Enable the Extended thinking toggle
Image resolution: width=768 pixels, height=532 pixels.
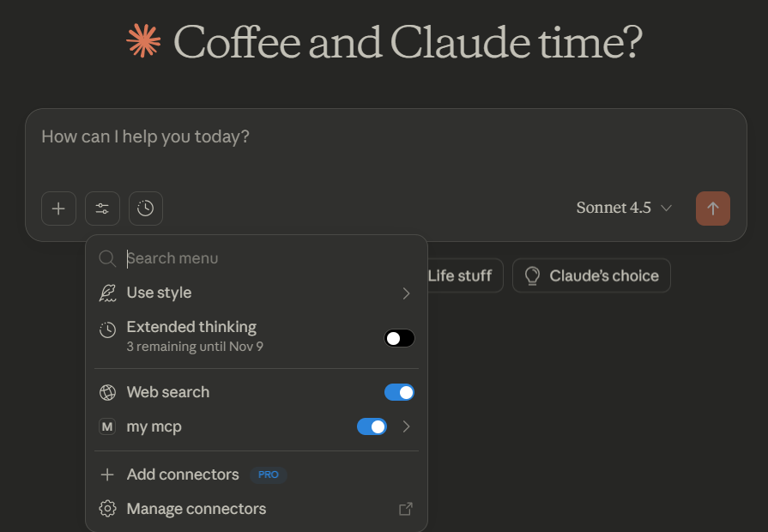point(399,338)
